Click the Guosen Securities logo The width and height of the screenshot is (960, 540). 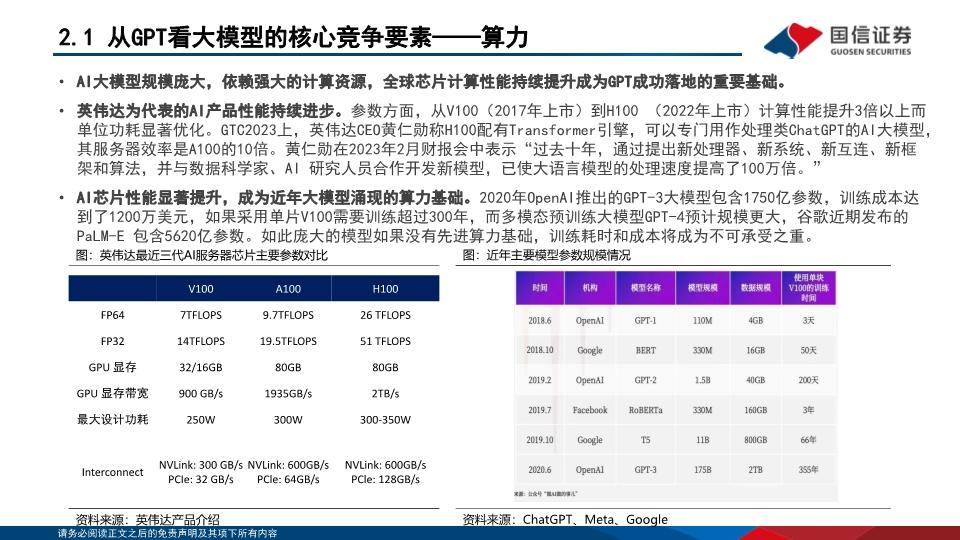(838, 40)
